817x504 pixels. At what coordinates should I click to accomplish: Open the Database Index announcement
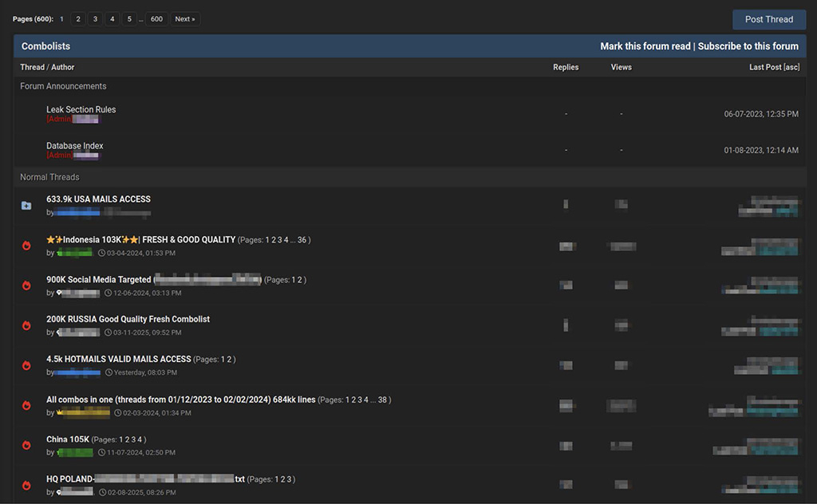tap(74, 146)
